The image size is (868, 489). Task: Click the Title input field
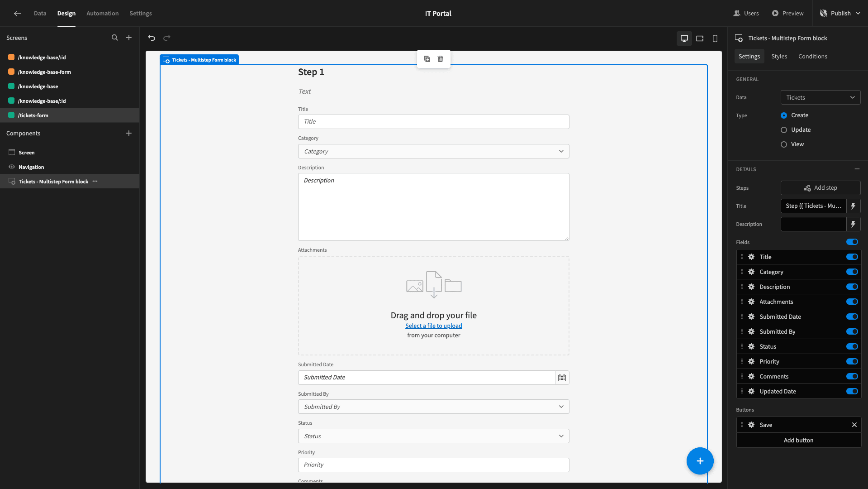pyautogui.click(x=433, y=122)
